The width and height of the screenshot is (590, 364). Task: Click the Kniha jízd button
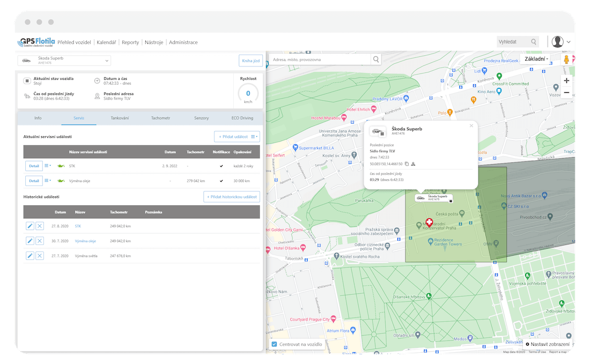click(x=250, y=61)
